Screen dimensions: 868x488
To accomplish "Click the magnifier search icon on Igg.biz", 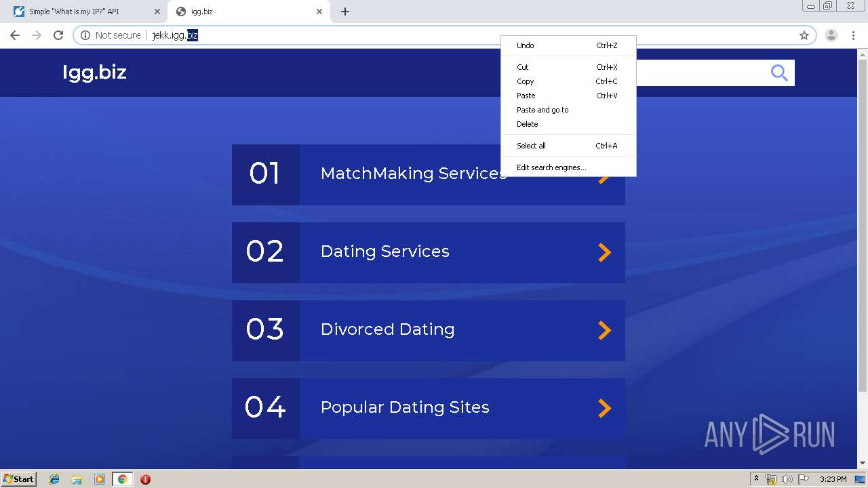I will pos(779,73).
